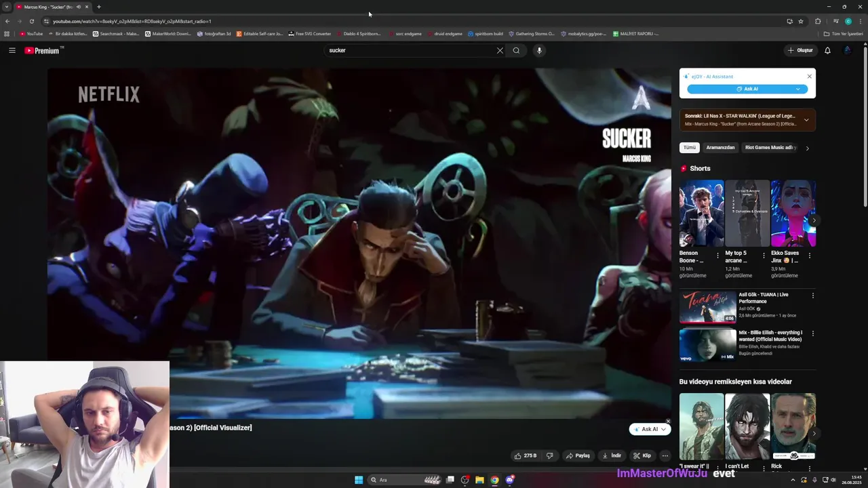
Task: Open the Free SVG Converter bookmark
Action: pyautogui.click(x=310, y=33)
